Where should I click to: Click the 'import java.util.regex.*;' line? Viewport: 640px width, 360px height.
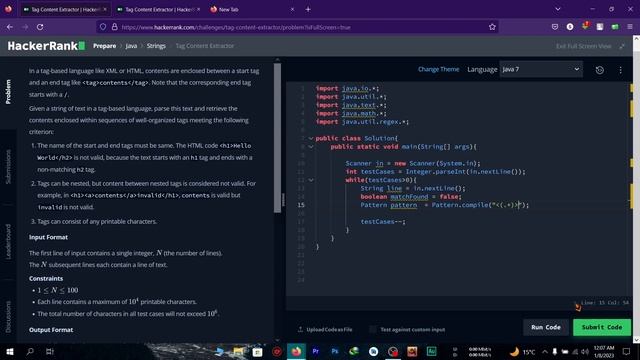click(362, 122)
